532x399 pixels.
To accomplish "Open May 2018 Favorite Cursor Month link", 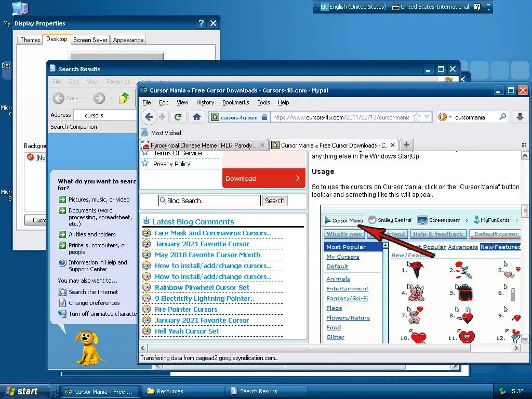I will pyautogui.click(x=208, y=255).
